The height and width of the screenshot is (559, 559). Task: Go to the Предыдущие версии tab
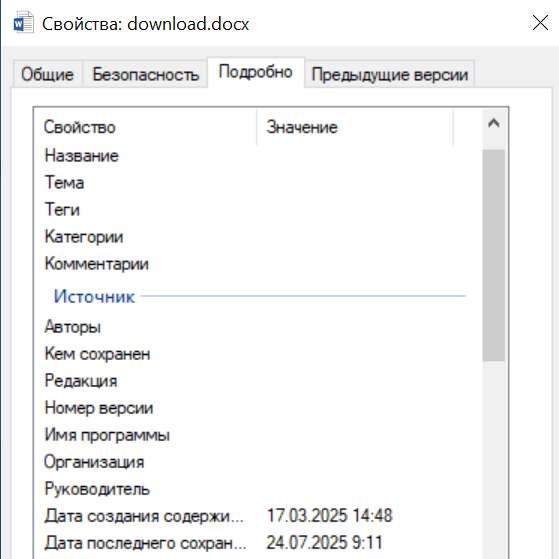pyautogui.click(x=390, y=74)
